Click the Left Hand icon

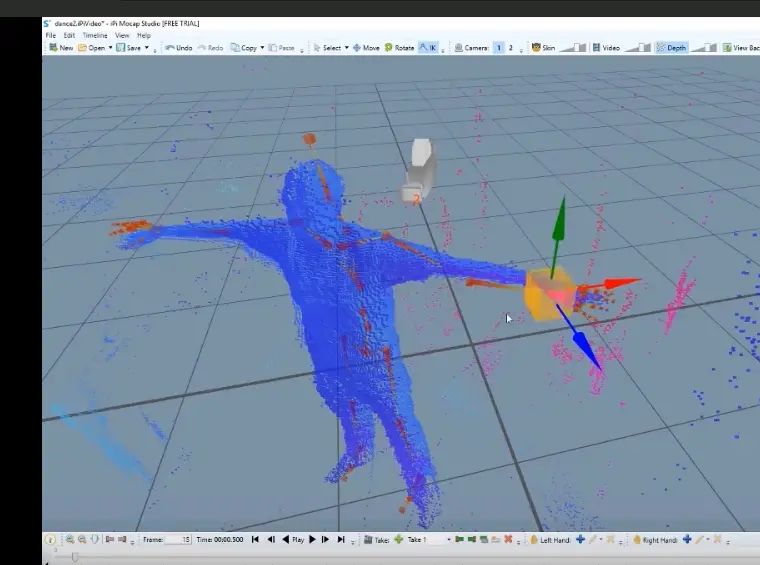[534, 539]
